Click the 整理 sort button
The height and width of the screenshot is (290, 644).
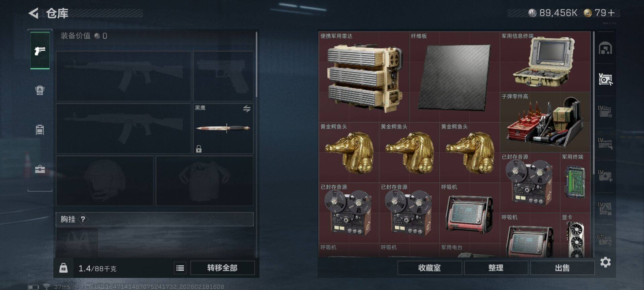pos(496,268)
